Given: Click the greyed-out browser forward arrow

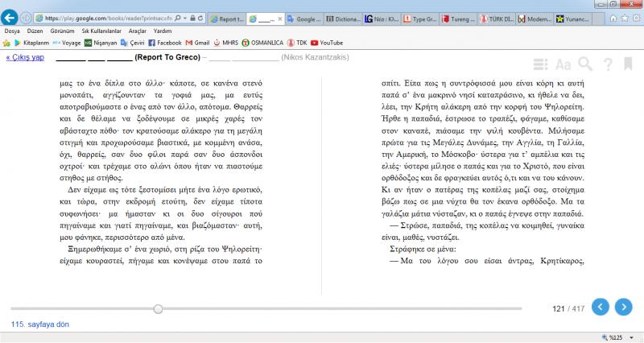Looking at the screenshot, I should pyautogui.click(x=26, y=18).
